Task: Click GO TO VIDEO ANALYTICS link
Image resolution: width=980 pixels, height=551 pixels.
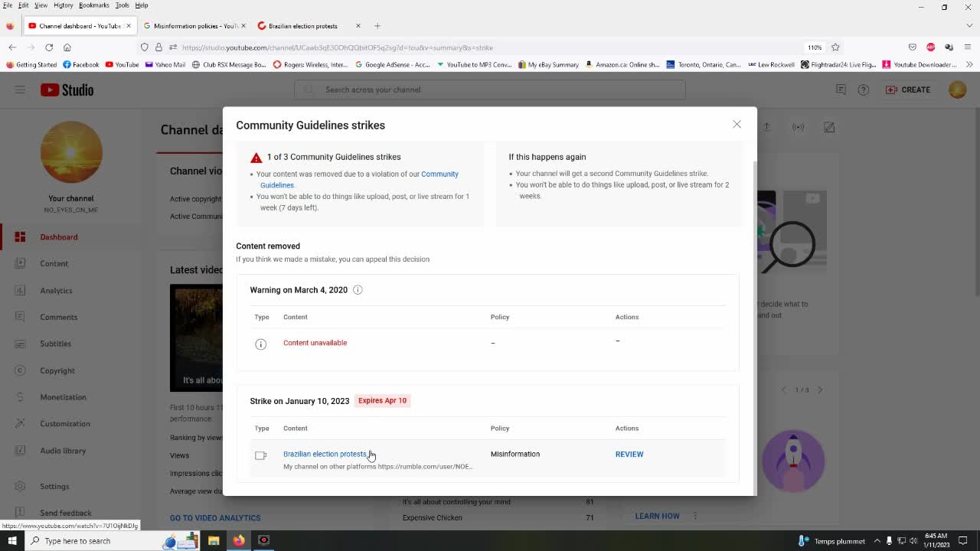Action: tap(215, 518)
